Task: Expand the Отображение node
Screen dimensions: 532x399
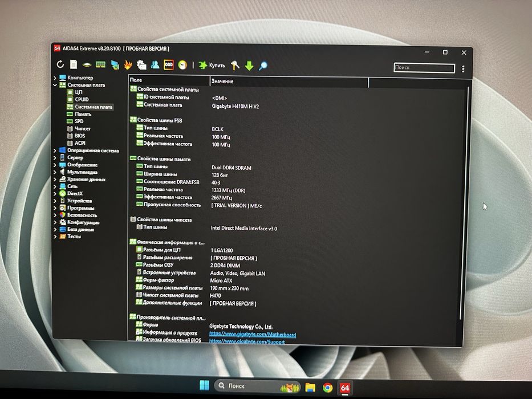Action: (x=55, y=165)
